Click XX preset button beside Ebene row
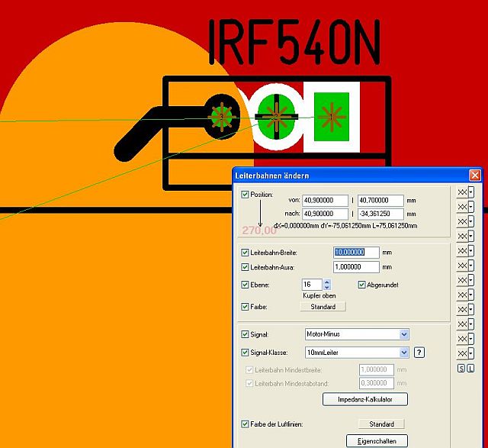488x448 pixels. pyautogui.click(x=462, y=280)
